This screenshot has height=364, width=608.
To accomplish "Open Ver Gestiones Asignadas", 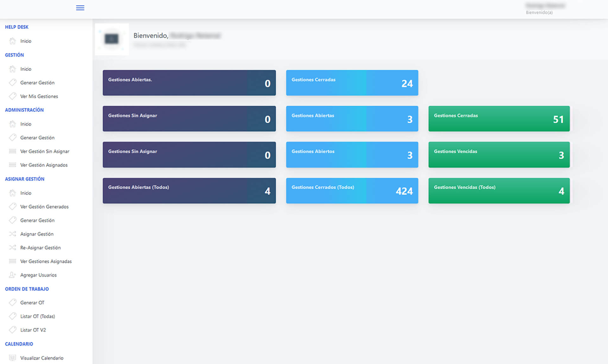I will click(46, 261).
